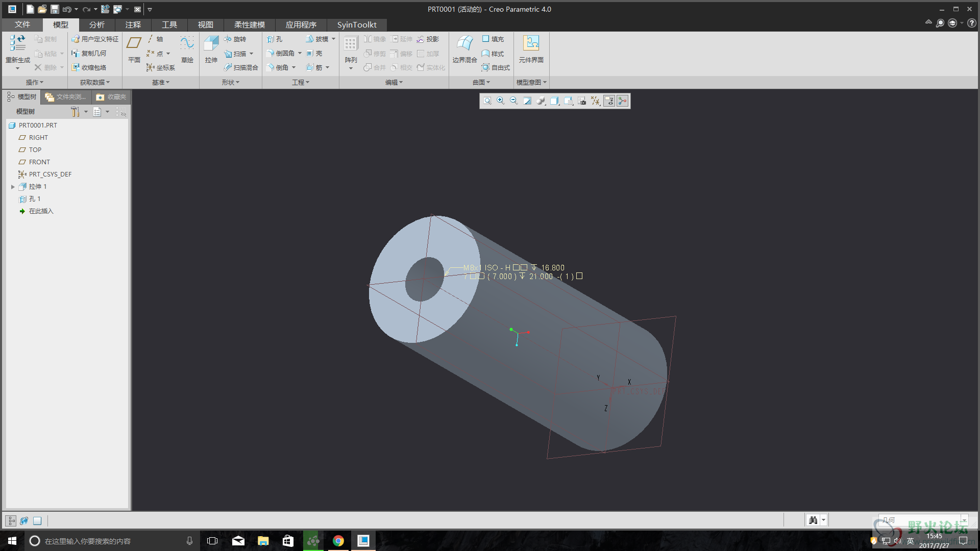The width and height of the screenshot is (980, 551).
Task: Open Chrome from the taskbar
Action: tap(338, 541)
